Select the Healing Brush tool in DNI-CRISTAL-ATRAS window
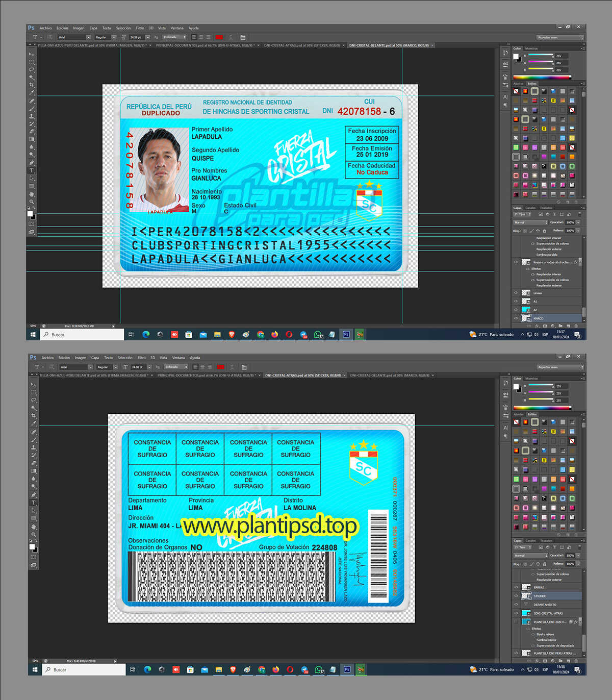This screenshot has width=612, height=700. pos(34,432)
